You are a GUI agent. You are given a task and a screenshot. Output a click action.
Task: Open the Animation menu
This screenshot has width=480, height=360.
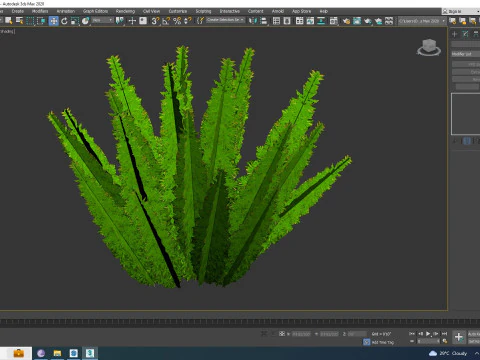pos(66,11)
